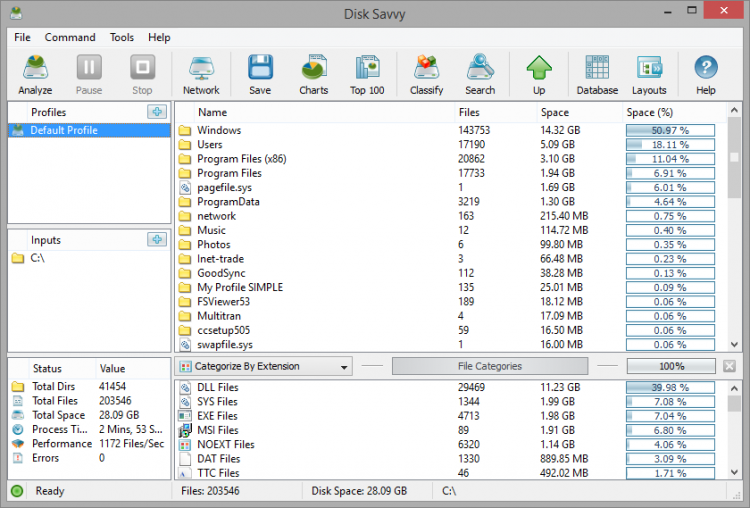This screenshot has width=750, height=508.
Task: Select the Photos folder row
Action: pyautogui.click(x=450, y=244)
